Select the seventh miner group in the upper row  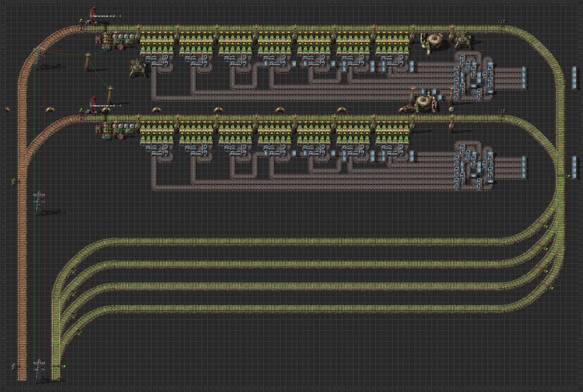click(x=392, y=43)
